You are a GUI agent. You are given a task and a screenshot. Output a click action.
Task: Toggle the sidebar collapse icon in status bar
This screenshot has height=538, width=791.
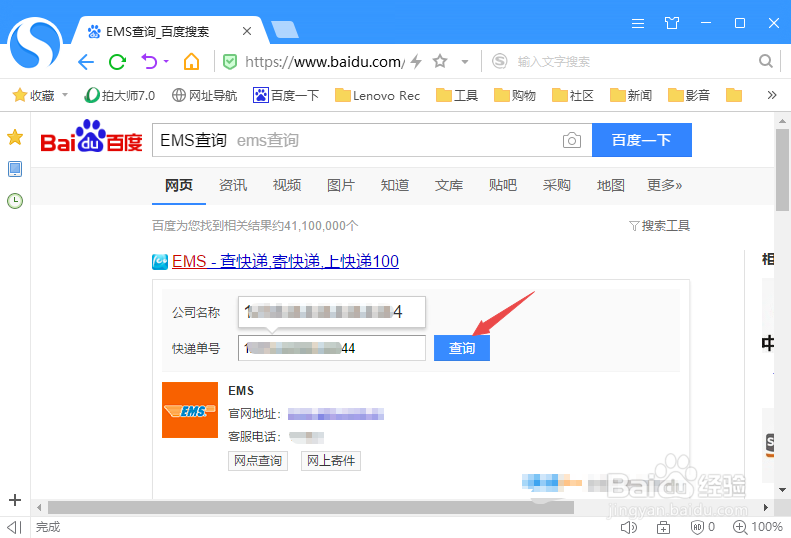click(x=15, y=527)
